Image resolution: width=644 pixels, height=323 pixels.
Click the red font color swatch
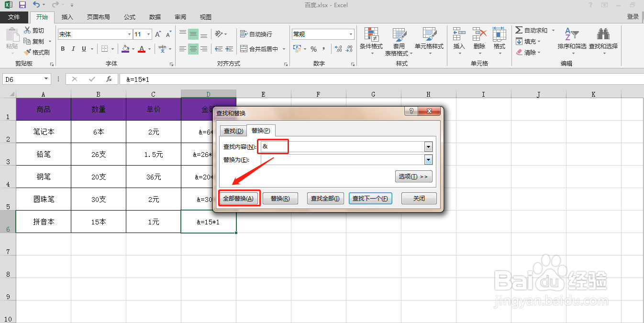[x=142, y=52]
